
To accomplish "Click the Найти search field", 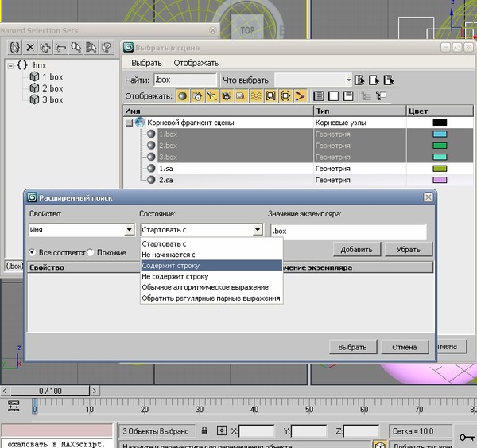I will point(185,80).
